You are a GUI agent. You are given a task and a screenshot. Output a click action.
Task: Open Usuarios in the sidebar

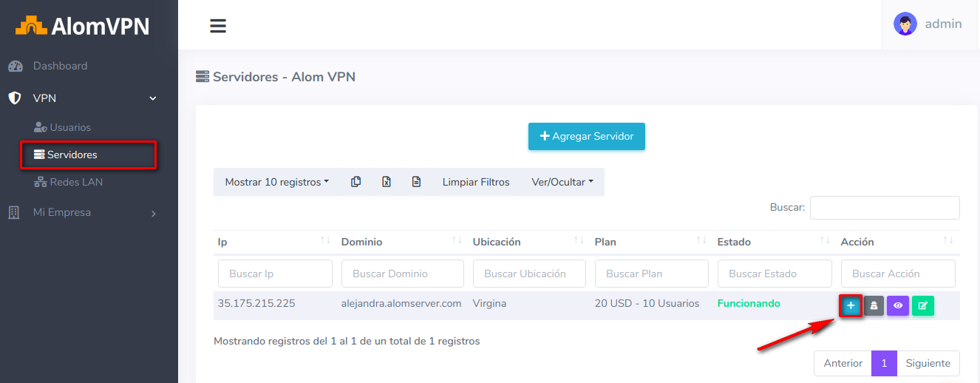[x=70, y=127]
